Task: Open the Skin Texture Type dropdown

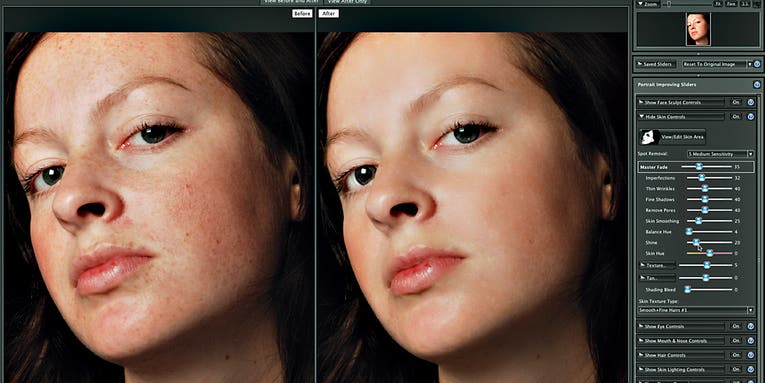Action: (696, 310)
